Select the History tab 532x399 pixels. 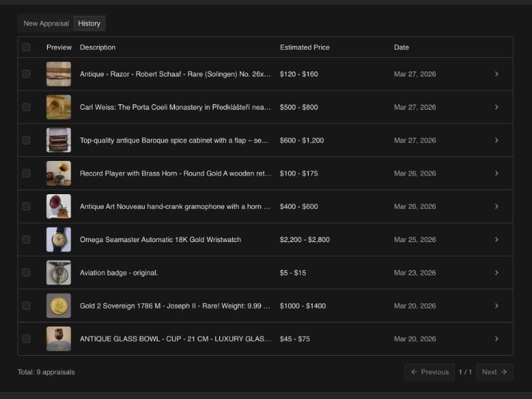point(89,23)
